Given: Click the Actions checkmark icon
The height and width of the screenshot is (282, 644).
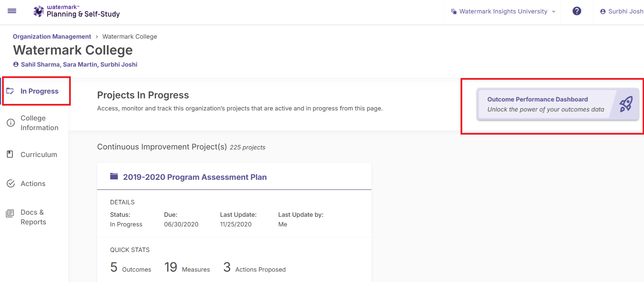Looking at the screenshot, I should point(11,184).
